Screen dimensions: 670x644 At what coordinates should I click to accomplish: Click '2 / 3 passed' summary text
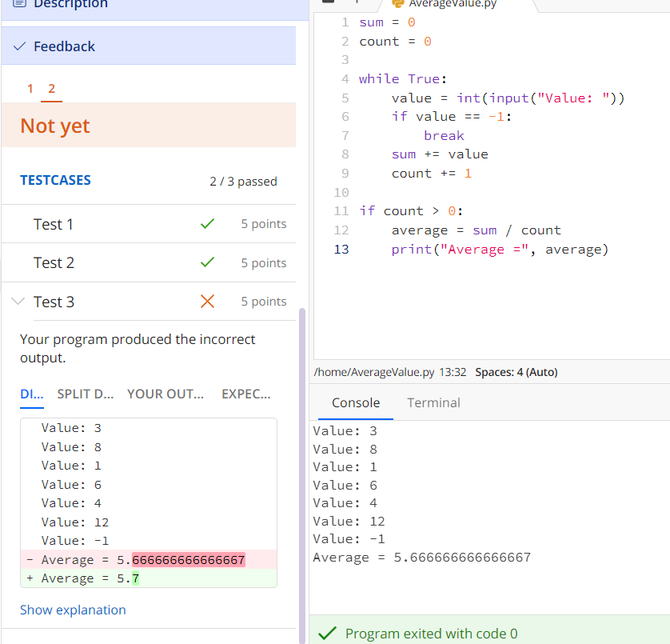coord(243,182)
